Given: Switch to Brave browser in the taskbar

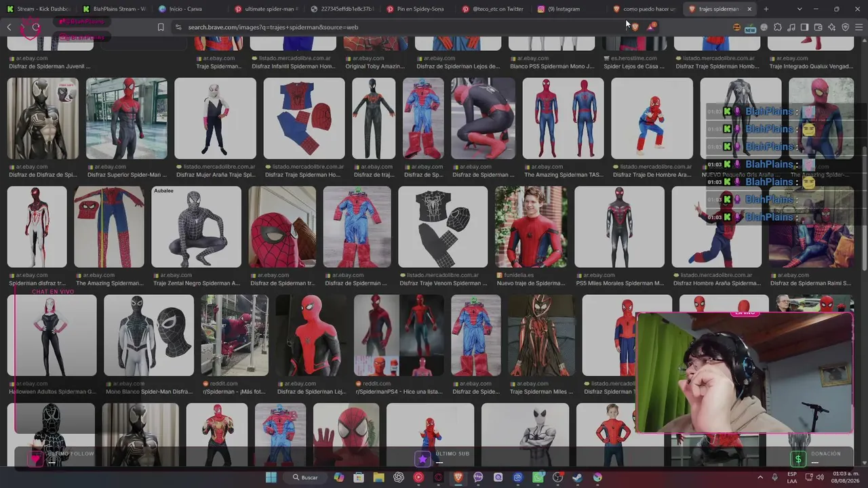Looking at the screenshot, I should coord(458,477).
